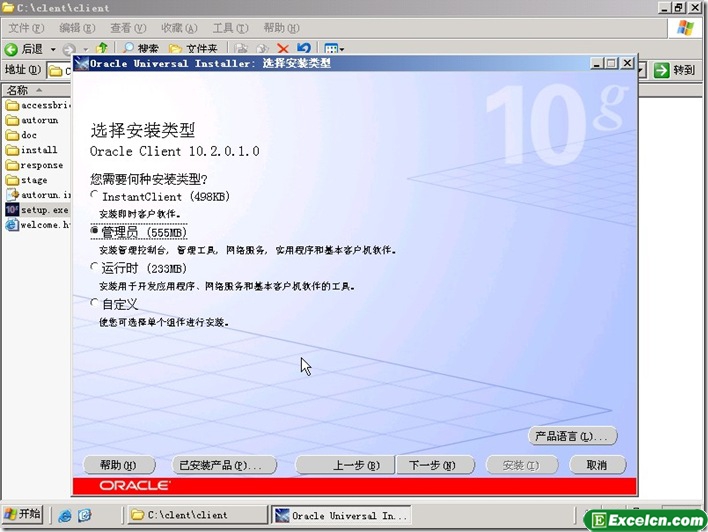
Task: Click the Oracle installer title bar icon
Action: [x=81, y=64]
